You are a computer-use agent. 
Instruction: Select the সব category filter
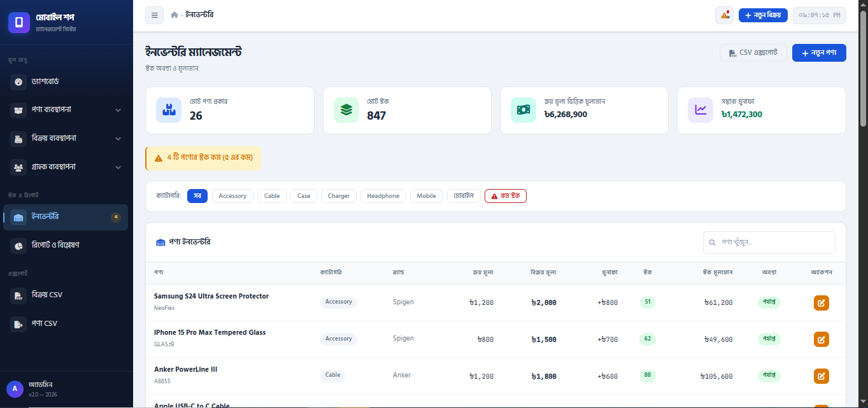coord(197,196)
